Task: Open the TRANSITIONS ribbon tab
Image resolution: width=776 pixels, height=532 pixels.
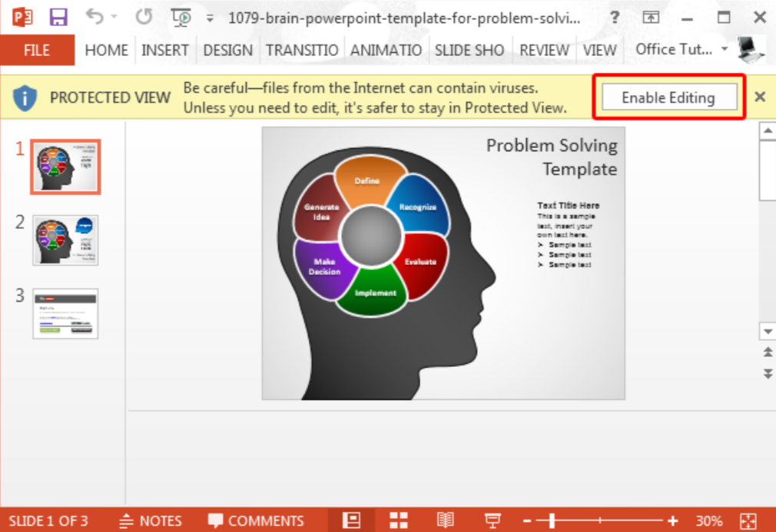Action: tap(302, 50)
